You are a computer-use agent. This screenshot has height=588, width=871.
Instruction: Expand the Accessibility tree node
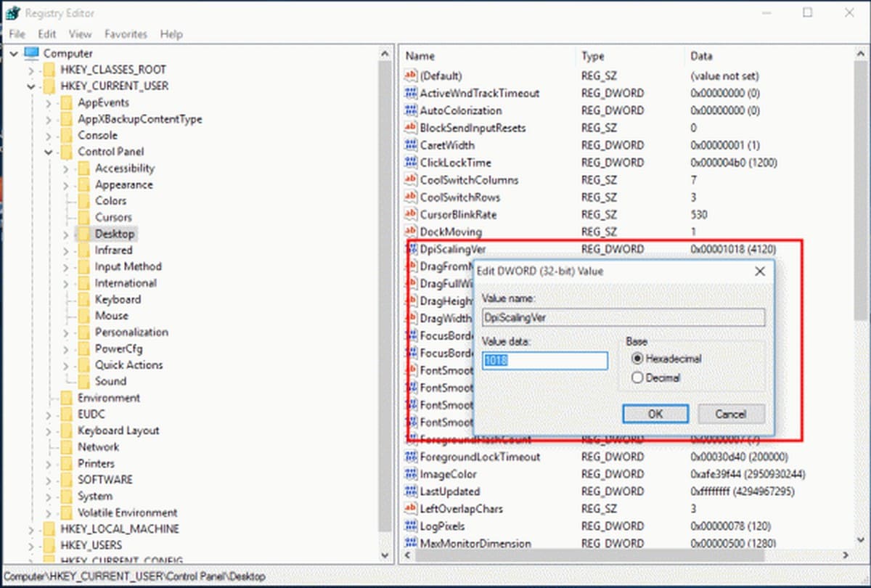(65, 168)
